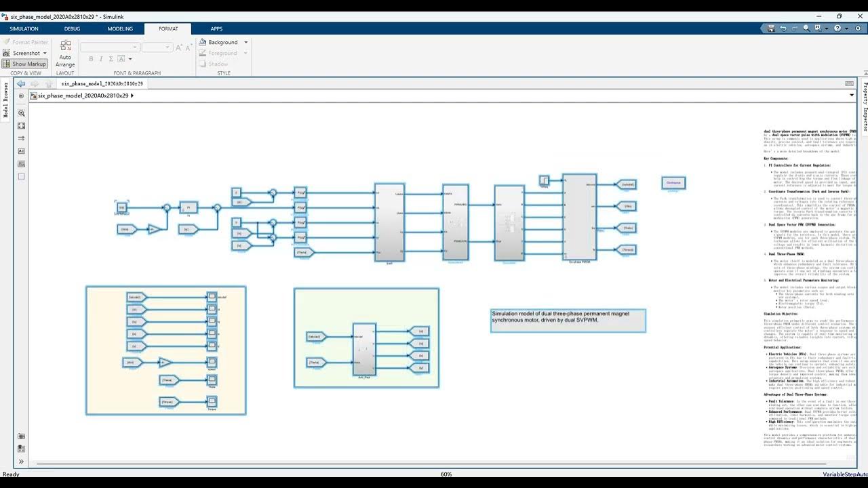Click the Italic formatting icon
868x488 pixels.
101,59
